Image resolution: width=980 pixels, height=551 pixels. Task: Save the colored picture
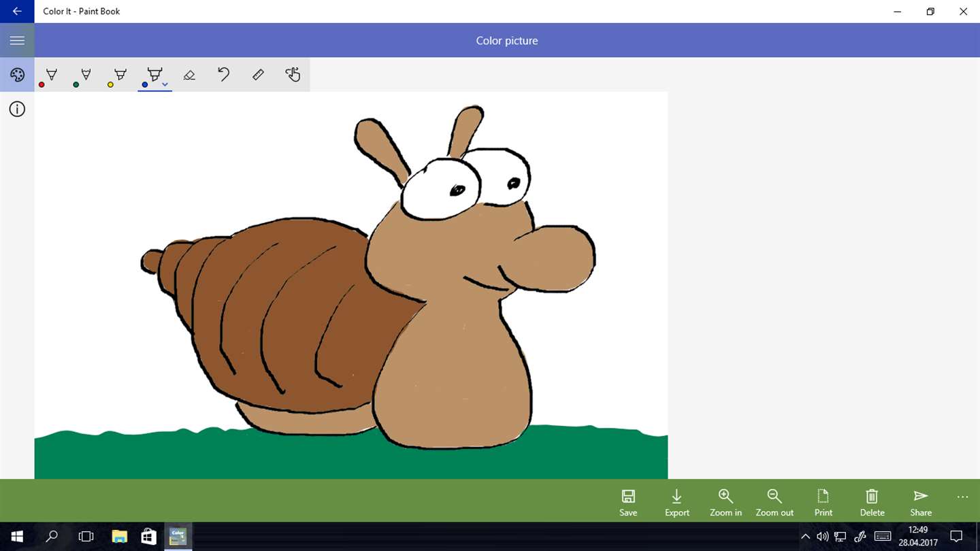(628, 503)
